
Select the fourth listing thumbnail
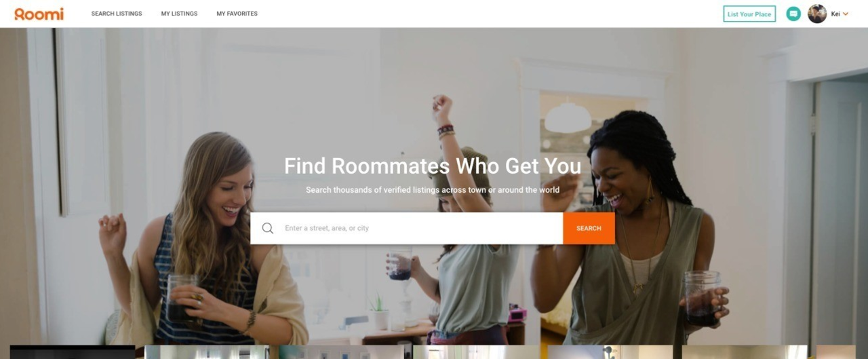coord(476,352)
